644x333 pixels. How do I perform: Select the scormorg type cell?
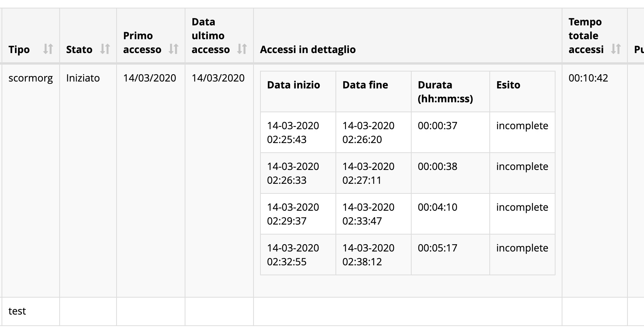tap(30, 78)
